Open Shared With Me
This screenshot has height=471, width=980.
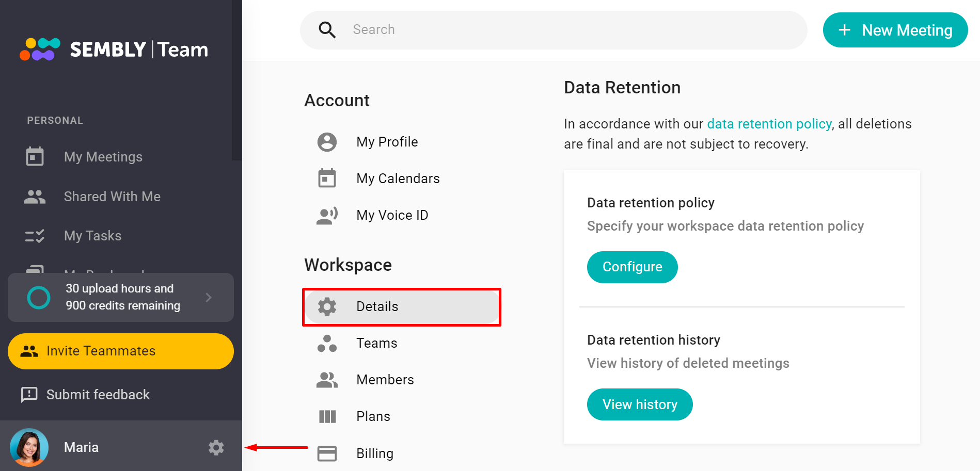click(112, 196)
